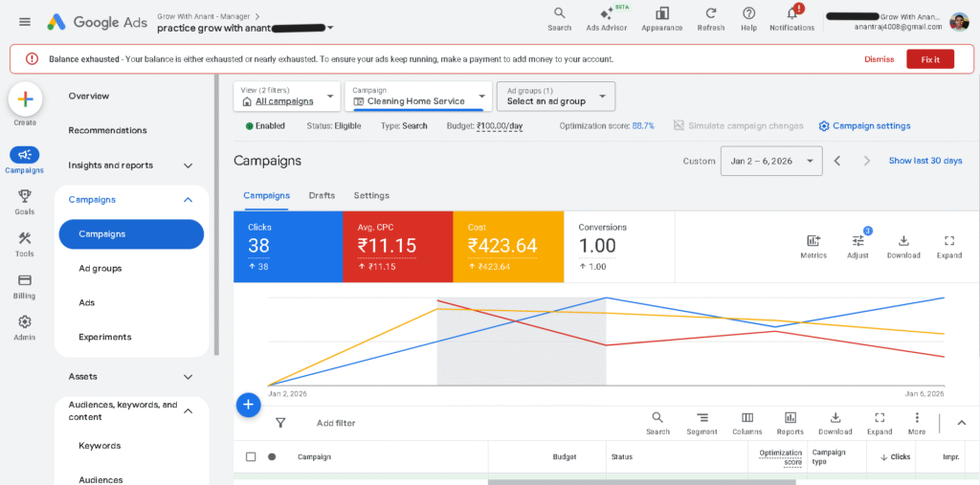Dismiss the balance exhausted alert
The height and width of the screenshot is (485, 980).
[x=879, y=59]
